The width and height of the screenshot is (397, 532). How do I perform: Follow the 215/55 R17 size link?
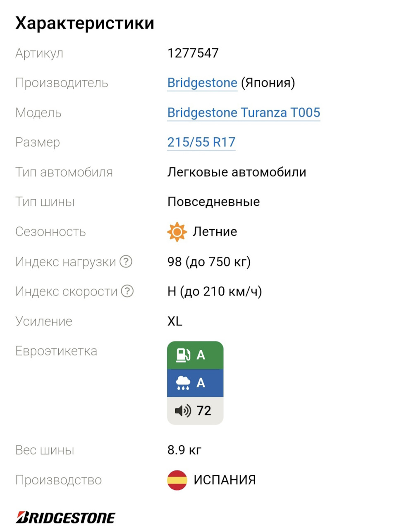tap(201, 142)
